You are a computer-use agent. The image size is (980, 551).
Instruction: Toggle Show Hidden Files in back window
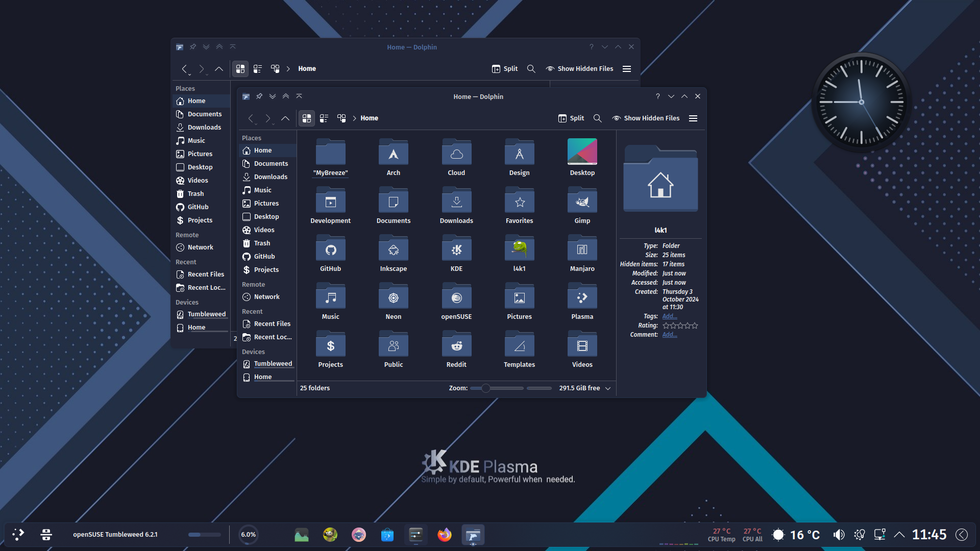[x=579, y=69]
